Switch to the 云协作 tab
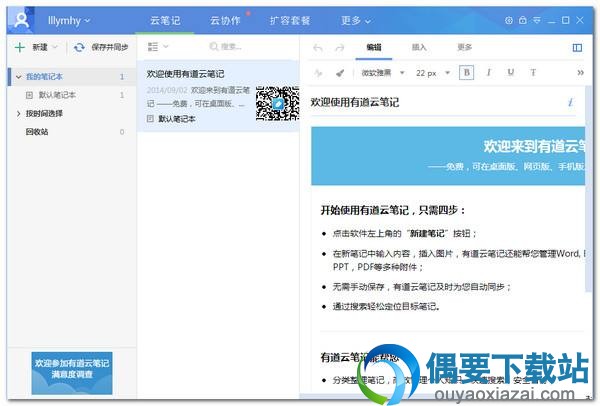600x406 pixels. pos(225,21)
